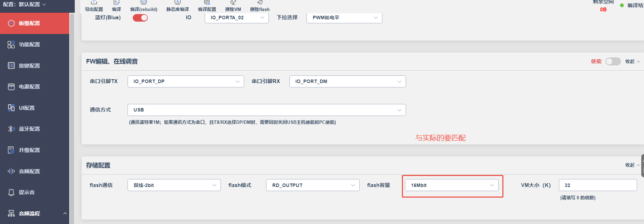Open the flash模式 RD_OUTPUT dropdown
Image resolution: width=644 pixels, height=224 pixels.
(313, 185)
